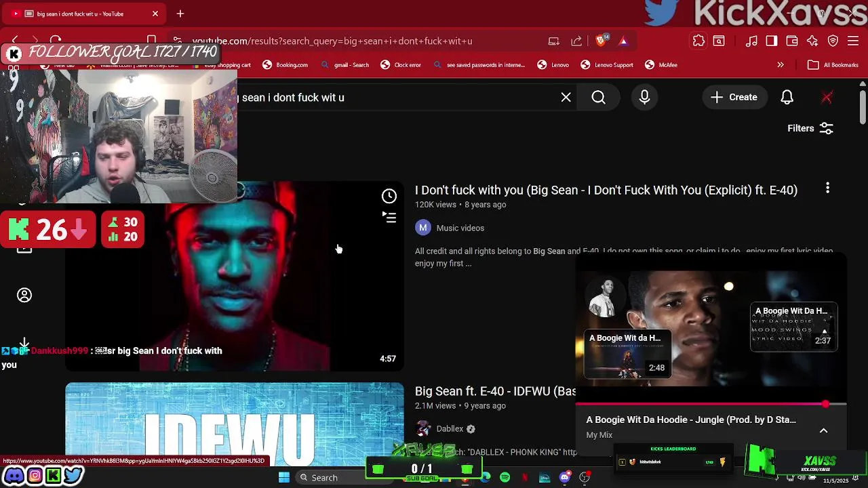This screenshot has height=488, width=868.
Task: Open Booking.com bookmark
Action: tap(285, 65)
